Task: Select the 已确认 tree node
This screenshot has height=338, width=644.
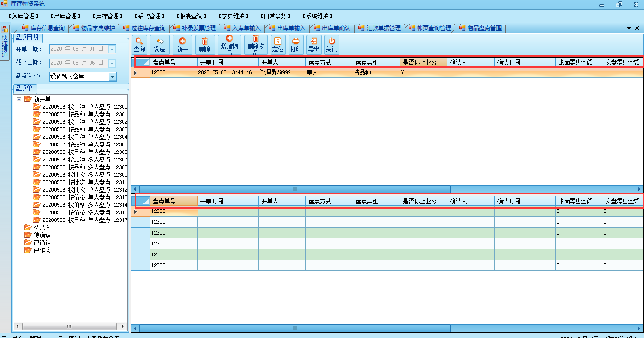Action: click(x=42, y=243)
